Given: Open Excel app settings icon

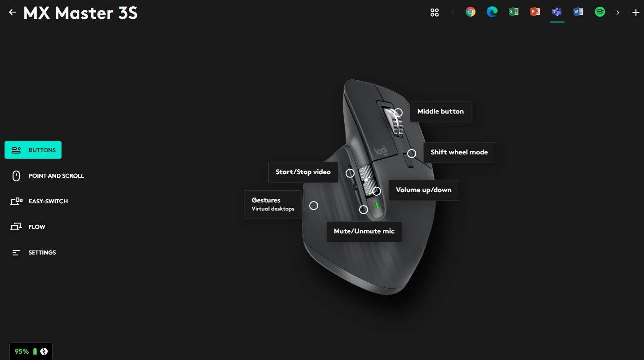Looking at the screenshot, I should click(514, 12).
